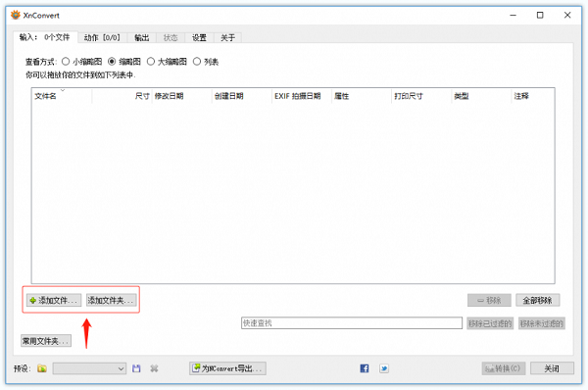This screenshot has height=390, width=588.
Task: Minimize the XnConvert window
Action: (x=513, y=15)
